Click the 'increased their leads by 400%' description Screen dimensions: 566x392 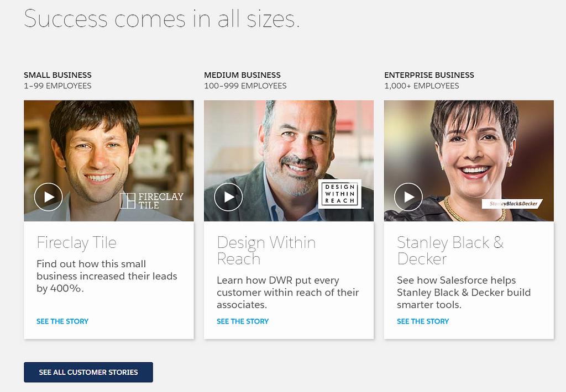click(x=107, y=276)
